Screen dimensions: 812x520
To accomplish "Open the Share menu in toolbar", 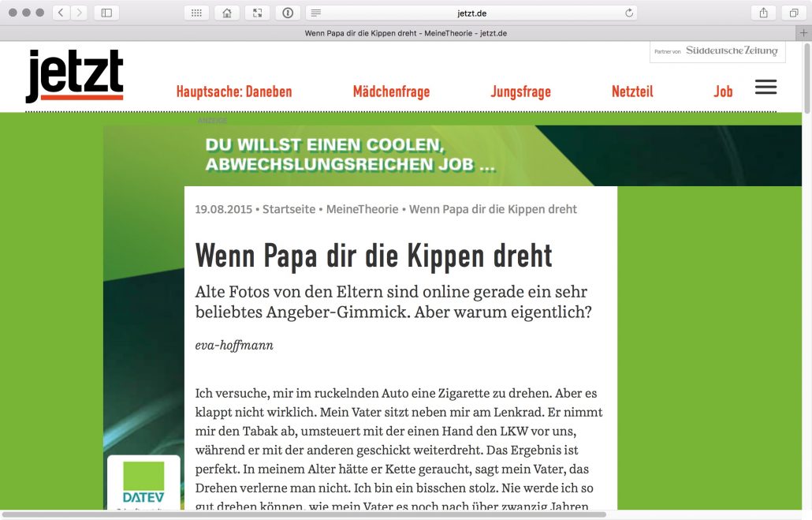I will [x=763, y=13].
